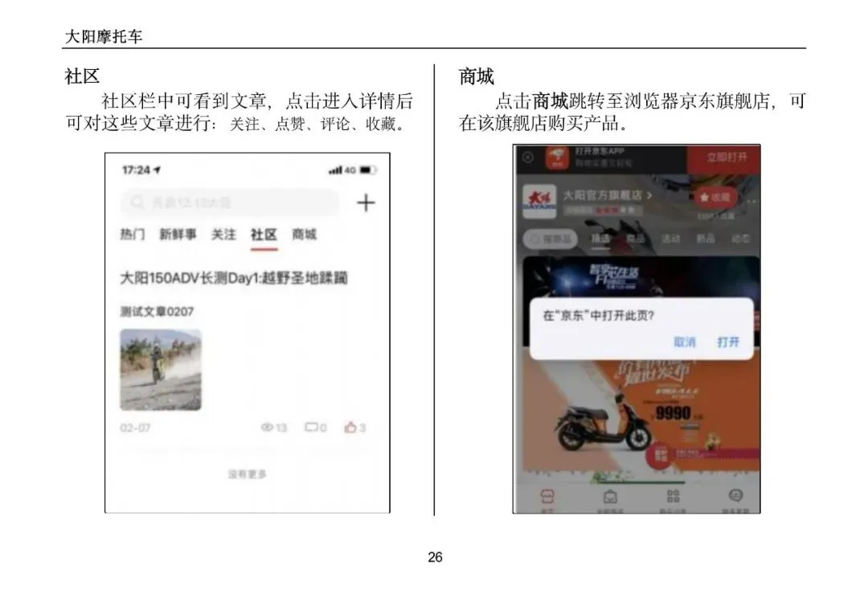Tap the grid categories icon in the bottom bar

(673, 497)
